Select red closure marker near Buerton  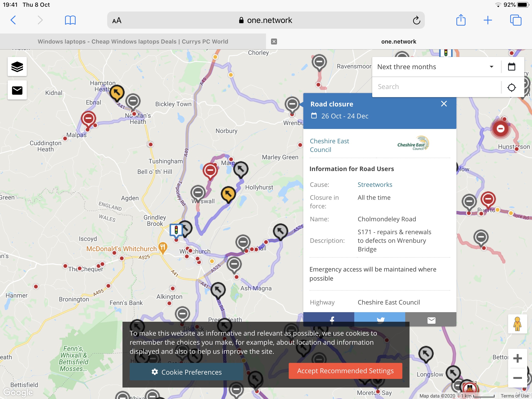coord(488,200)
